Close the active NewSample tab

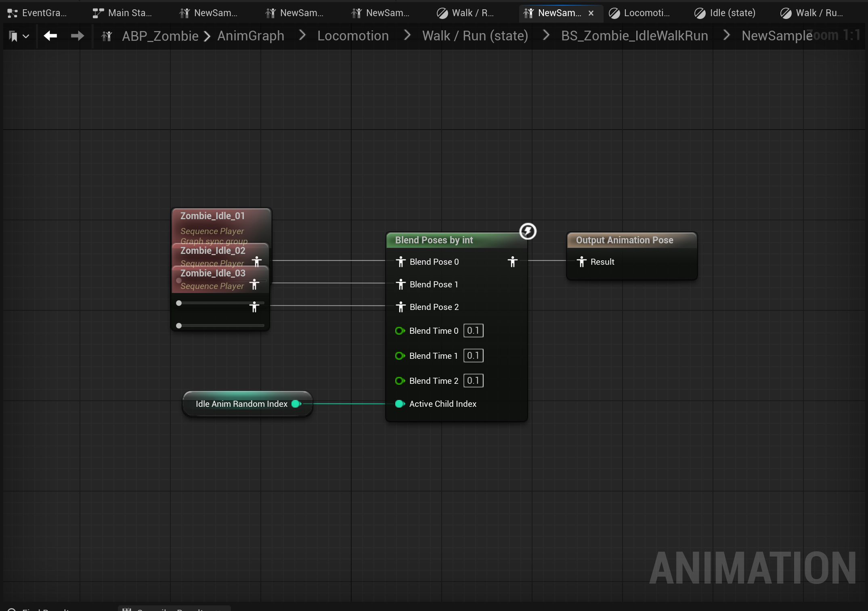tap(591, 13)
